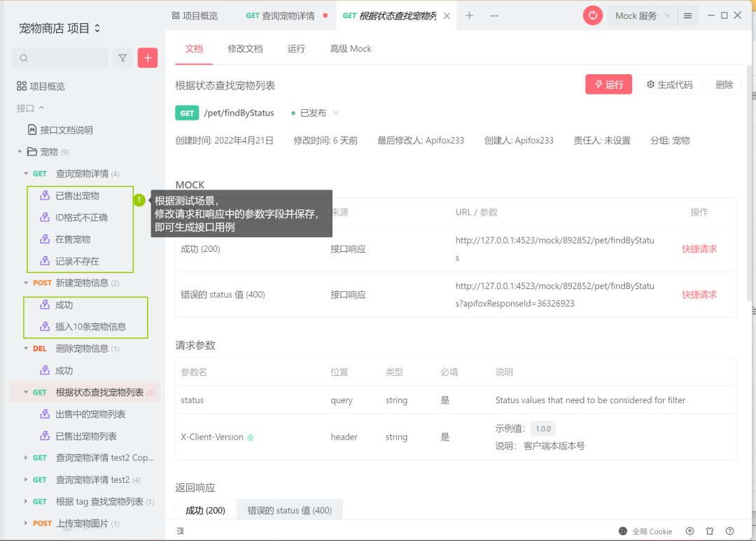Click the case icon beside 已售出宠物列表
This screenshot has width=756, height=541.
[44, 436]
